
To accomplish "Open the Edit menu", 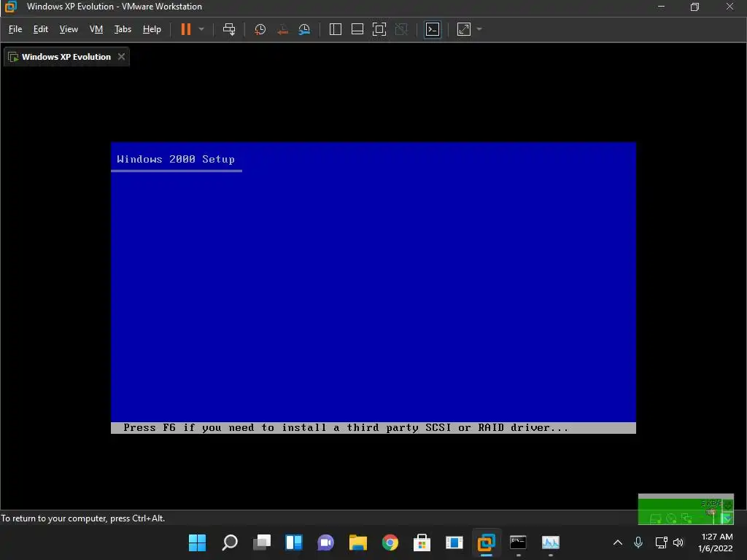I will coord(41,29).
